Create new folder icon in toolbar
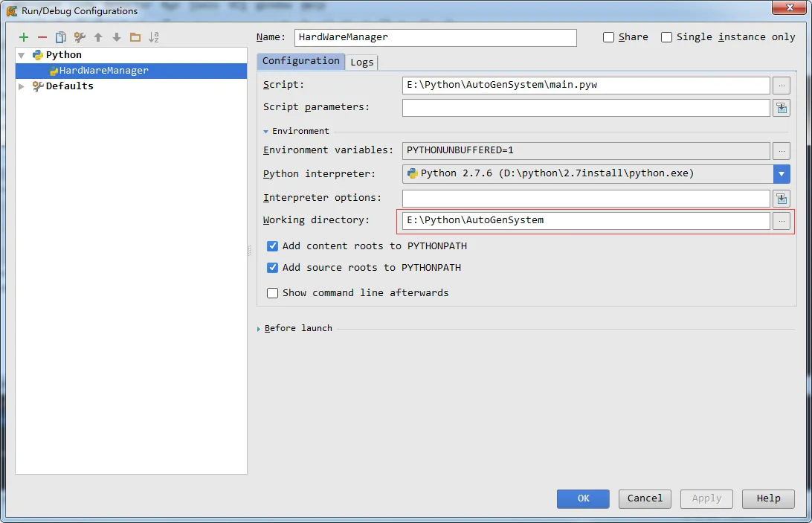812x523 pixels. tap(135, 37)
